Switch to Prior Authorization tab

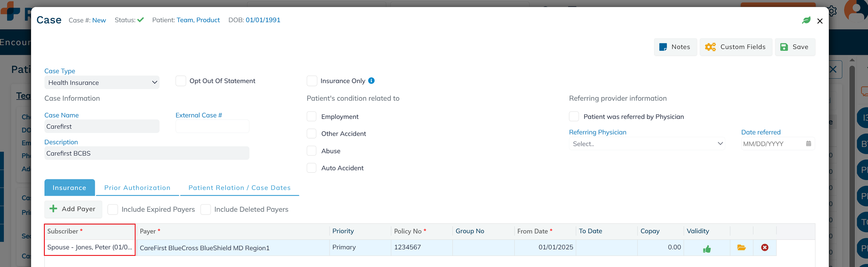pyautogui.click(x=137, y=188)
